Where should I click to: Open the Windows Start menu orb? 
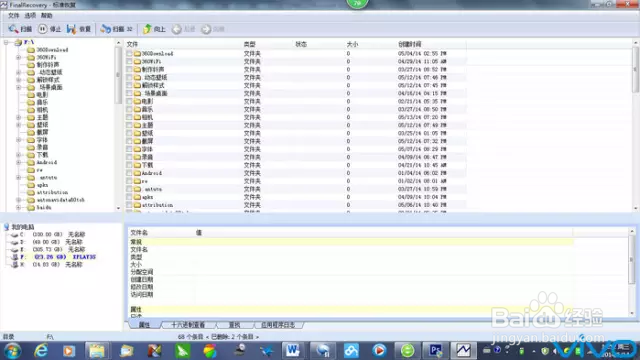point(12,351)
